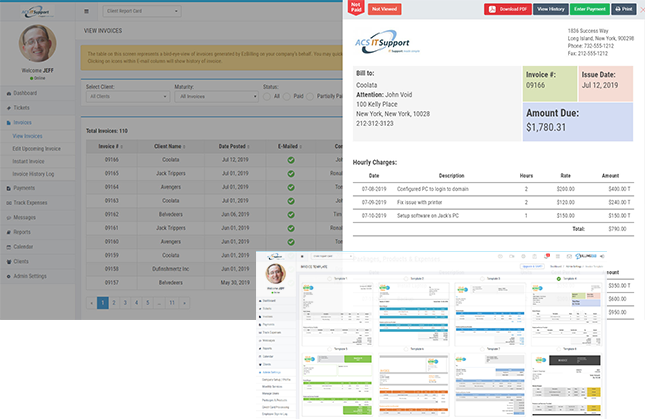Sort the table by Invoice # column
645x419 pixels.
(x=112, y=146)
